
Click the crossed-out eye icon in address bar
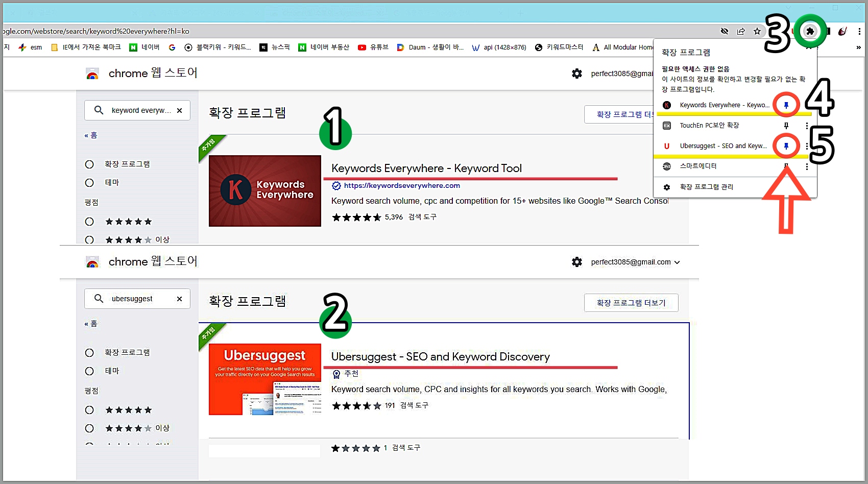(x=725, y=32)
